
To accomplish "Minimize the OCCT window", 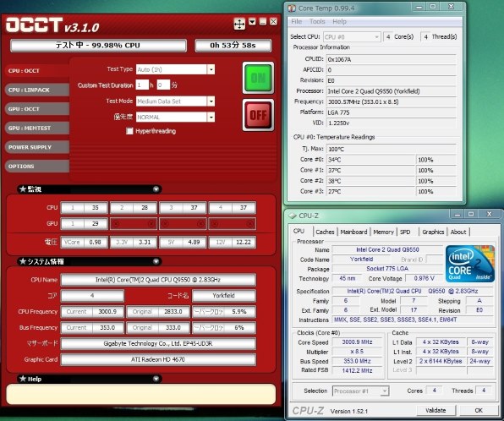I will click(x=263, y=22).
